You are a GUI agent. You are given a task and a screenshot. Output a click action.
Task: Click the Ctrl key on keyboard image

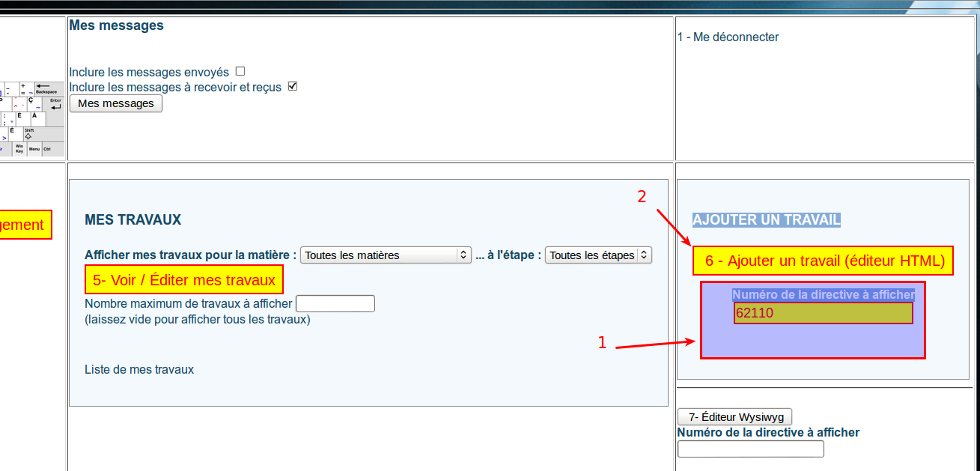[47, 149]
